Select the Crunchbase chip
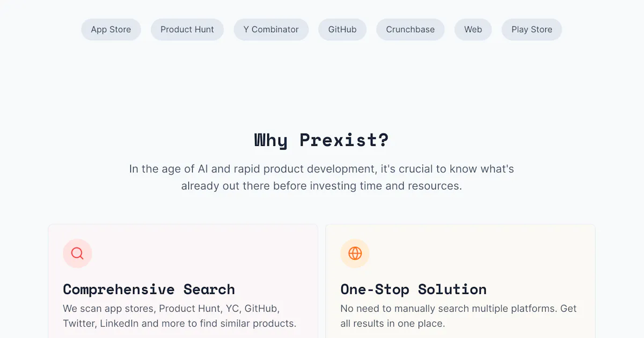 411,30
